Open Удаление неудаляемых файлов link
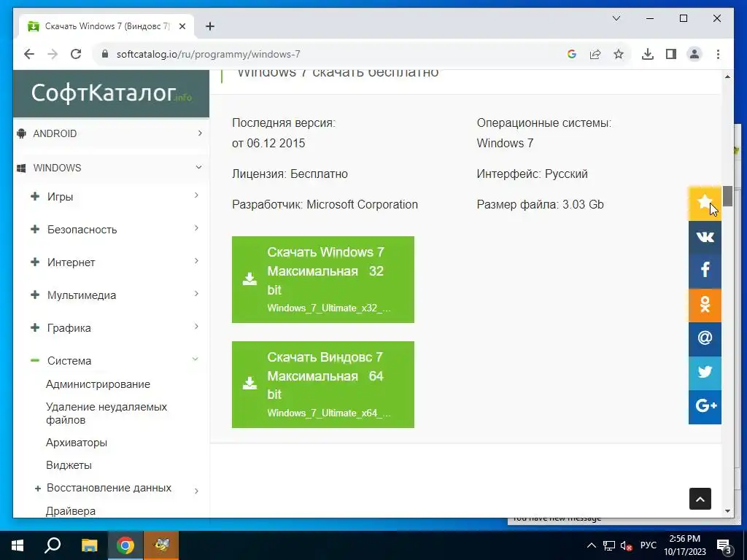Image resolution: width=747 pixels, height=560 pixels. 107,413
